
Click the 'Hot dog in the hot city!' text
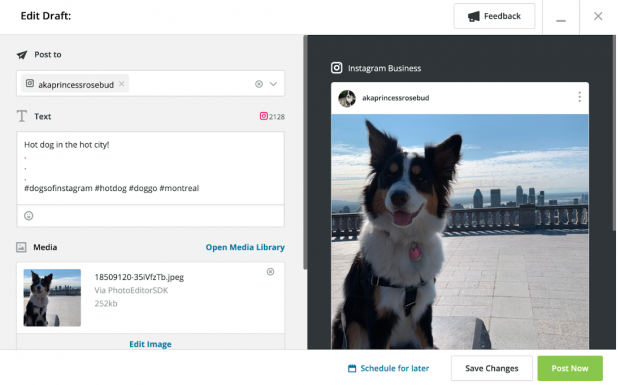pos(66,145)
